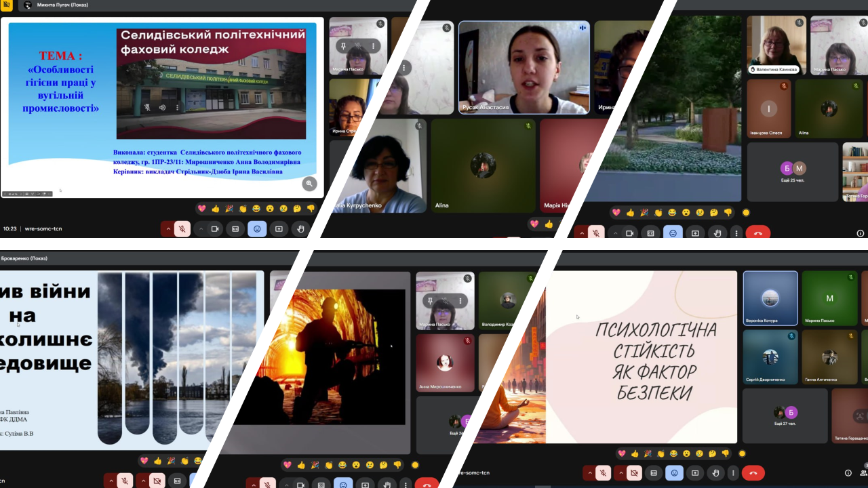The height and width of the screenshot is (488, 868).
Task: Open the Ещё 27 чел. participants tile
Action: pos(785,416)
